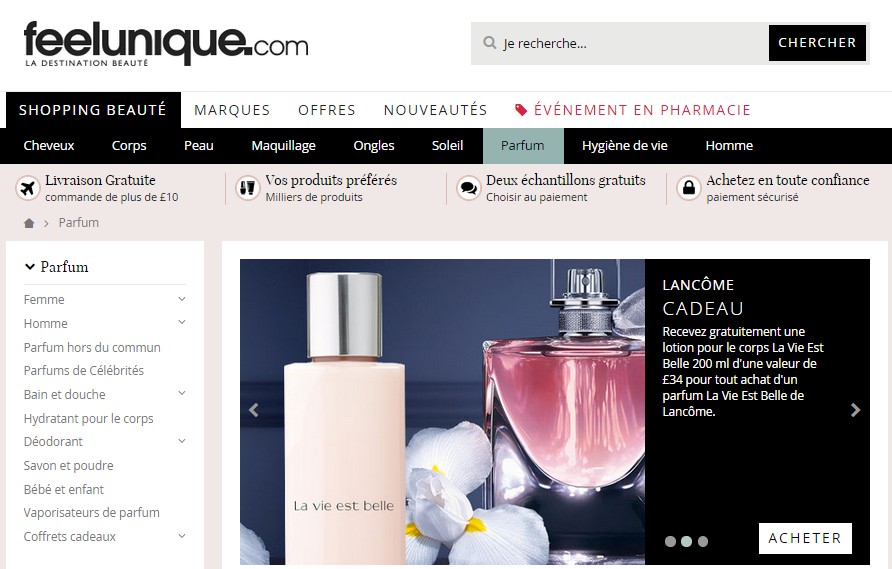Focus the Je recherche search field
892x569 pixels.
pos(631,43)
